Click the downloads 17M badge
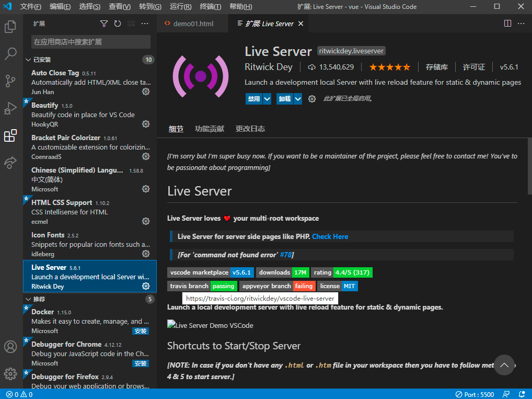 282,272
